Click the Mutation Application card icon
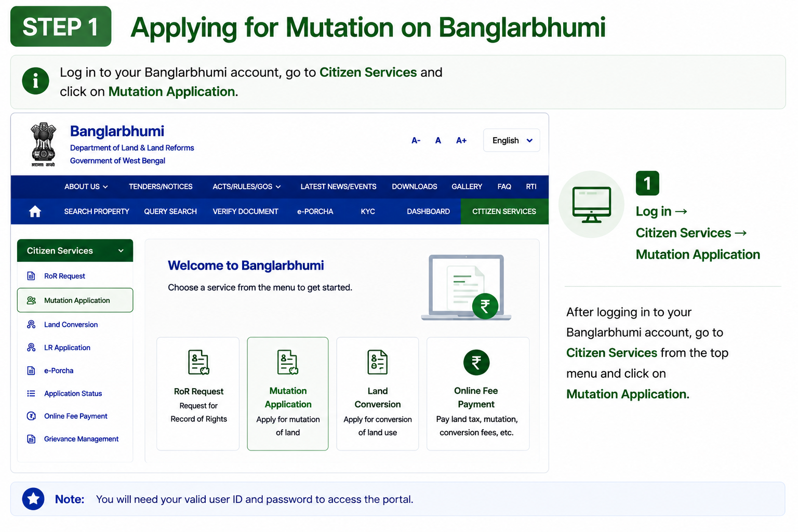Viewport: 798px width, 532px height. pos(288,362)
